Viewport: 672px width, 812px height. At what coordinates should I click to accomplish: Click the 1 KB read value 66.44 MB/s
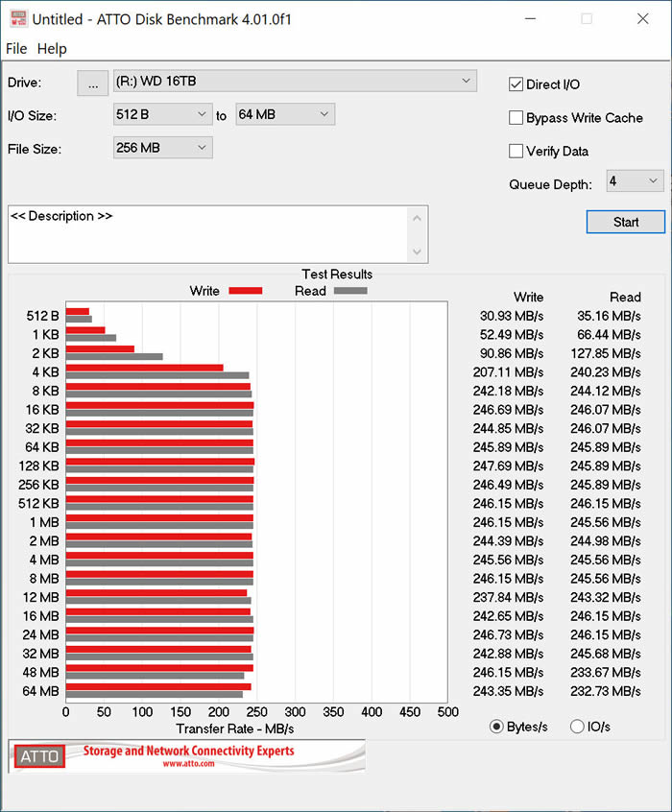609,335
